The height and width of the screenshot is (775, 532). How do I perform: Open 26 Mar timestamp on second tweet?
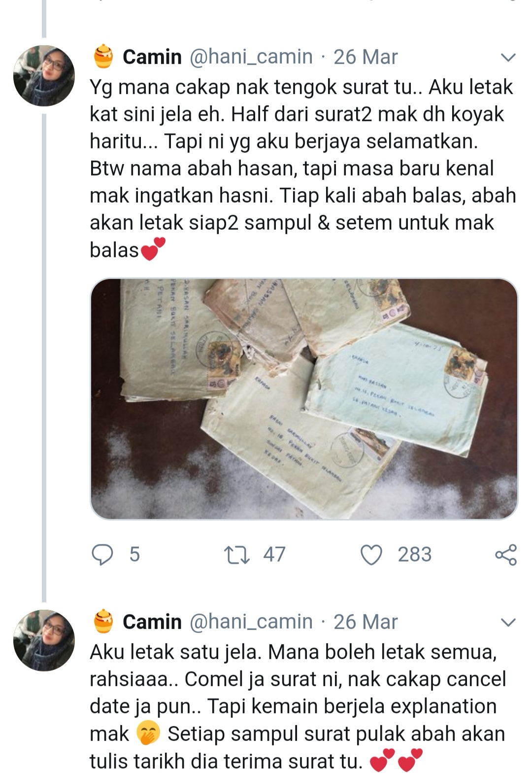click(x=366, y=622)
